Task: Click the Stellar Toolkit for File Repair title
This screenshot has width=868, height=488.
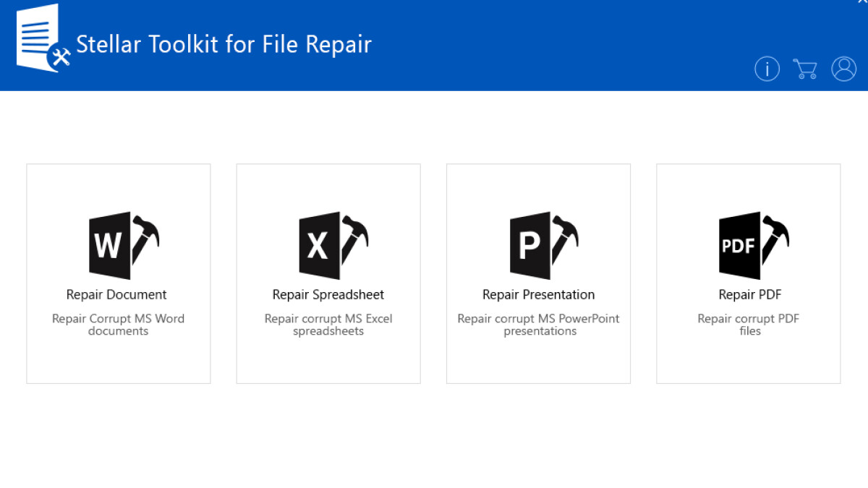Action: [223, 44]
